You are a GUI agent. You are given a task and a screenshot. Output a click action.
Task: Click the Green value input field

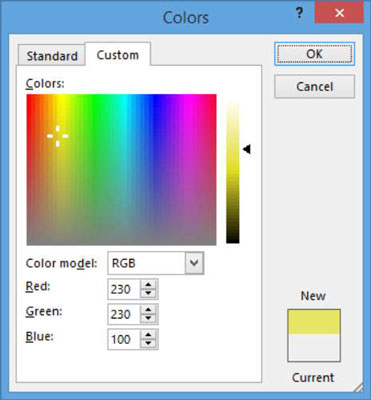[x=124, y=314]
